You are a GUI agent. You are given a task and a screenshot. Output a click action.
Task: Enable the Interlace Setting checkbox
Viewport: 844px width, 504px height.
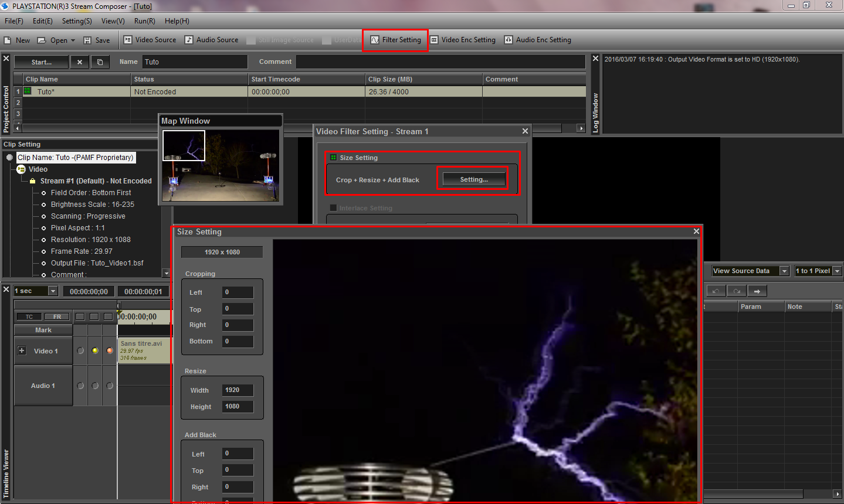[333, 207]
